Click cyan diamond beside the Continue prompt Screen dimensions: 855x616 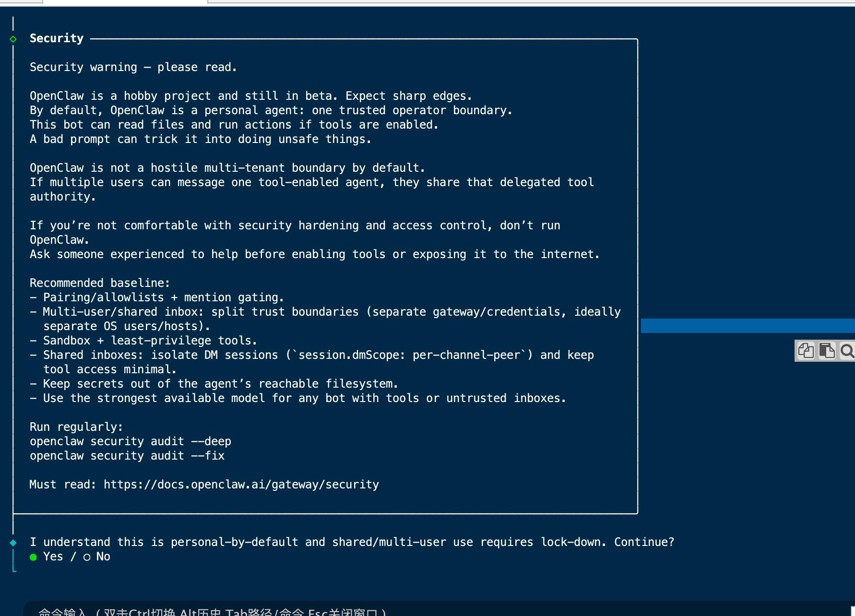click(13, 543)
